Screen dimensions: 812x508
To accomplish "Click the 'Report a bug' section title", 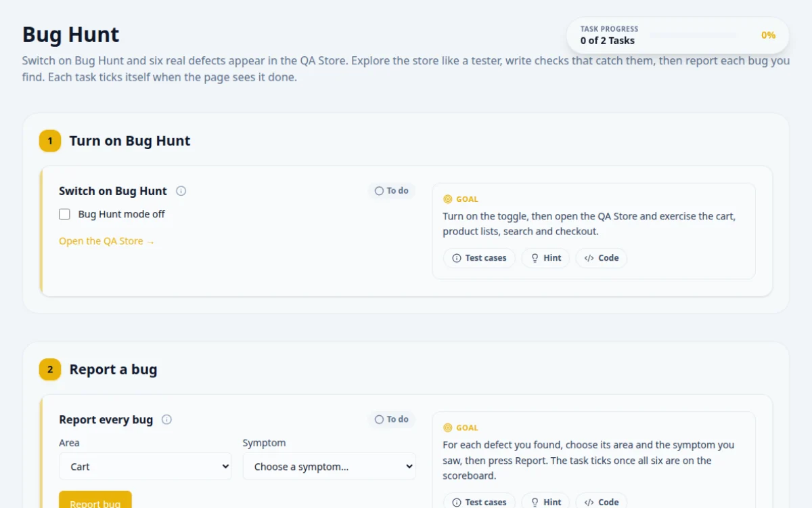I will tap(113, 369).
